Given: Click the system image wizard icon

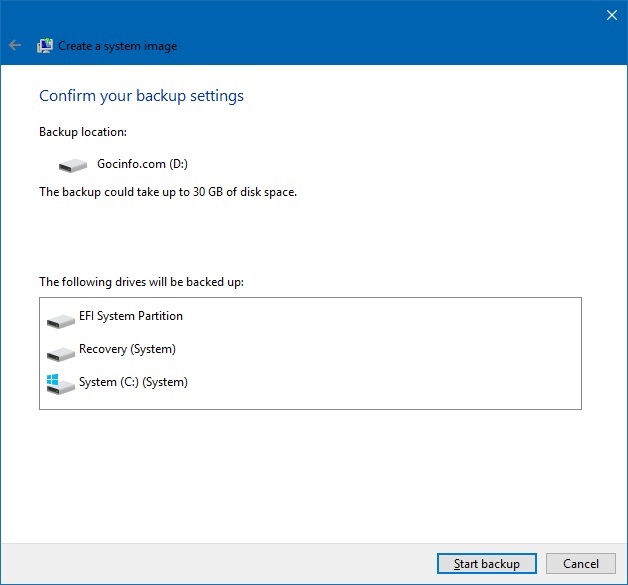Looking at the screenshot, I should click(x=45, y=46).
